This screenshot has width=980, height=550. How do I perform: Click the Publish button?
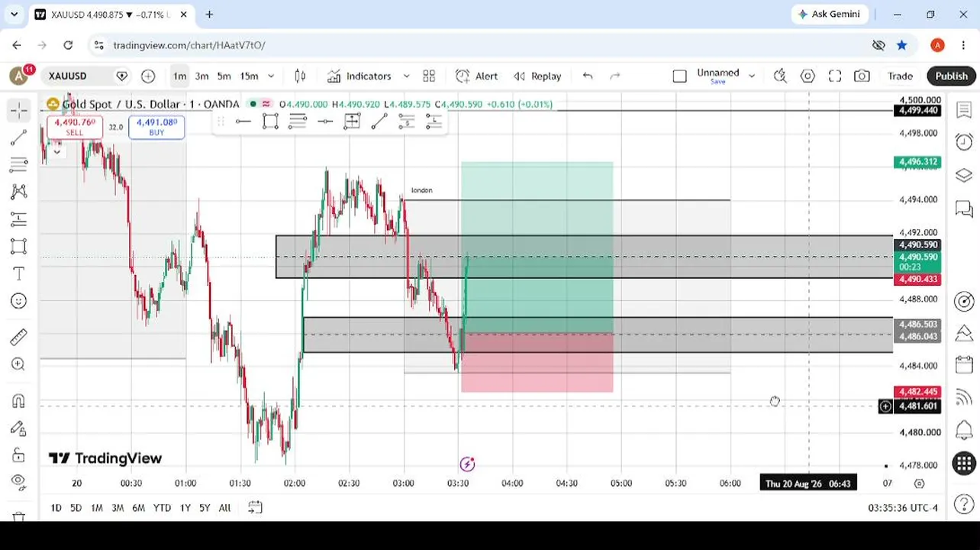coord(951,76)
